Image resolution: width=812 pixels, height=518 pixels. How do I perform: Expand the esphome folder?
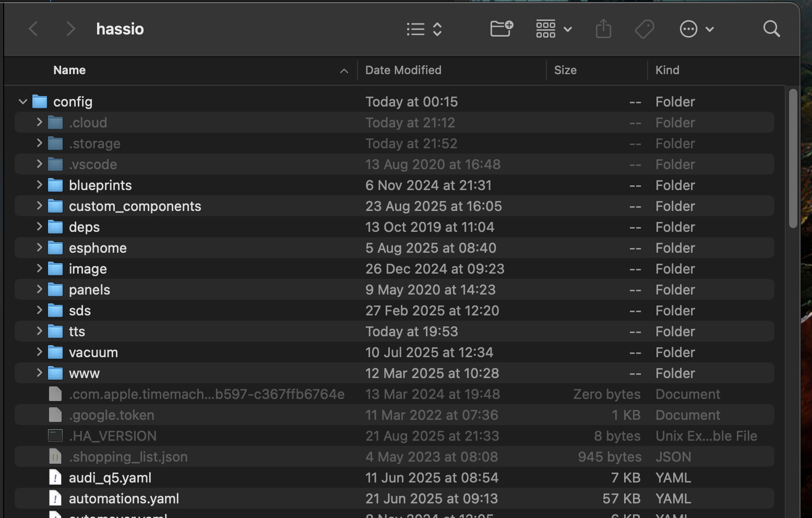tap(39, 248)
